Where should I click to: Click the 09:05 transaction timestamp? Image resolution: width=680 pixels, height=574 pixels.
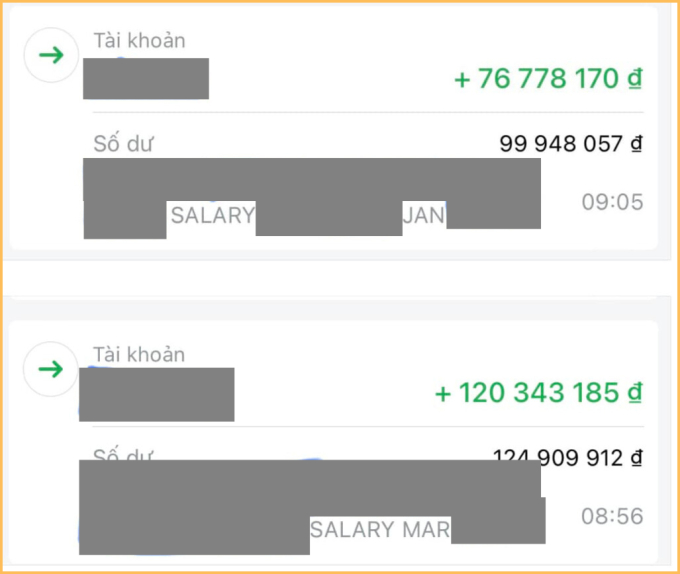[612, 202]
